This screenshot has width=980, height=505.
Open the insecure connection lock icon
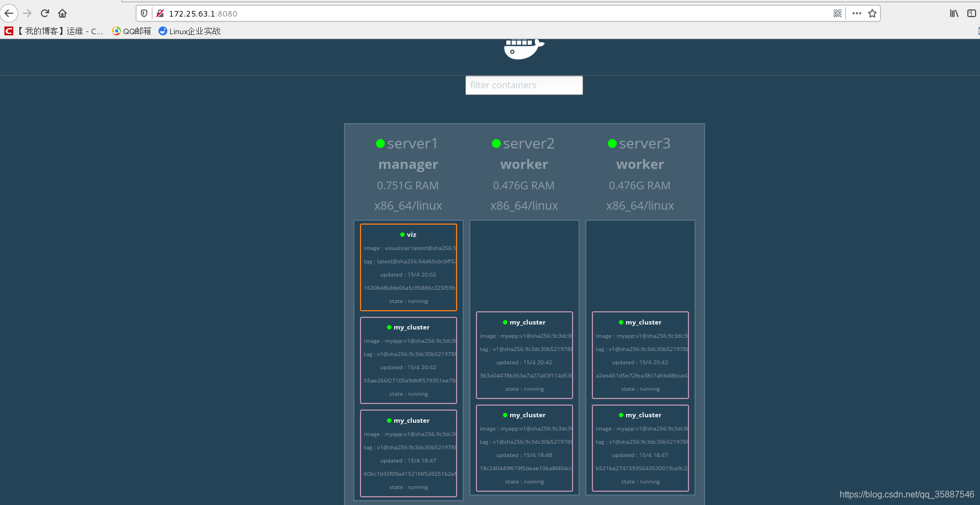(160, 13)
